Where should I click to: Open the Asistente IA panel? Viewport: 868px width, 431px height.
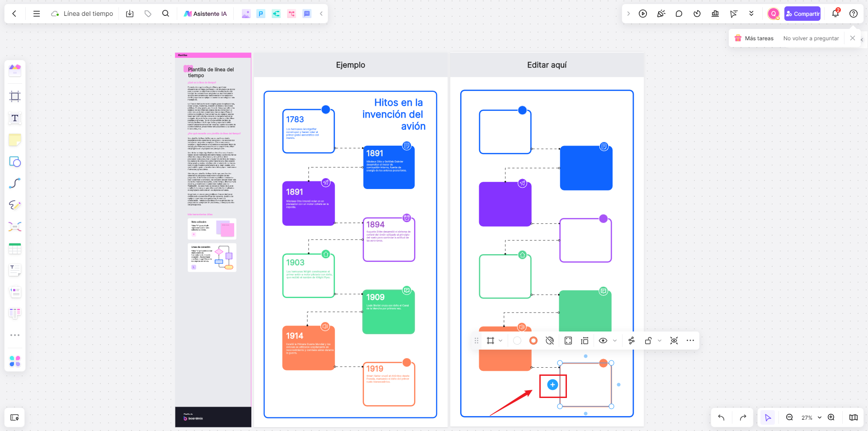[x=205, y=14]
